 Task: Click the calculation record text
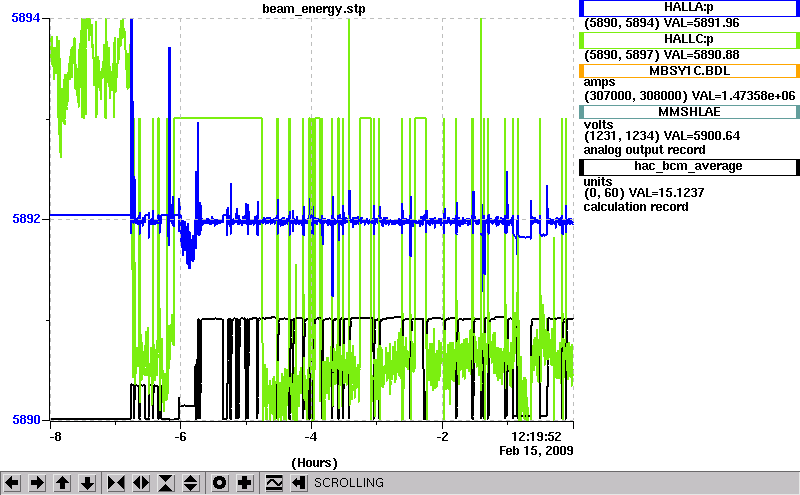636,207
